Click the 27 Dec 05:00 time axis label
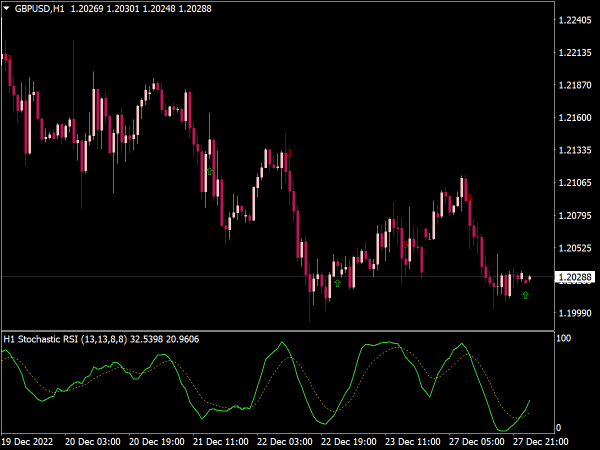Image resolution: width=600 pixels, height=450 pixels. (x=476, y=442)
